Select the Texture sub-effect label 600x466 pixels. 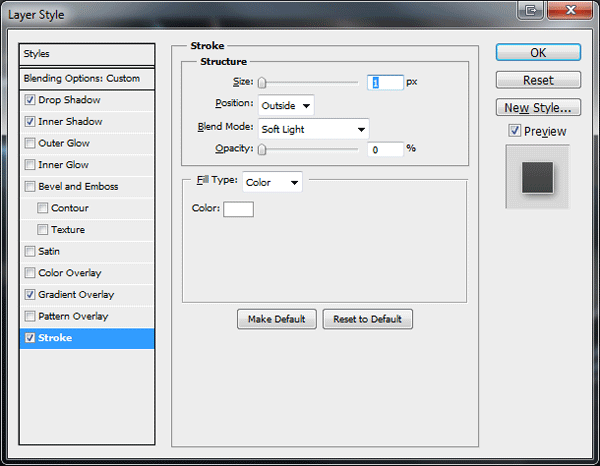click(x=68, y=230)
